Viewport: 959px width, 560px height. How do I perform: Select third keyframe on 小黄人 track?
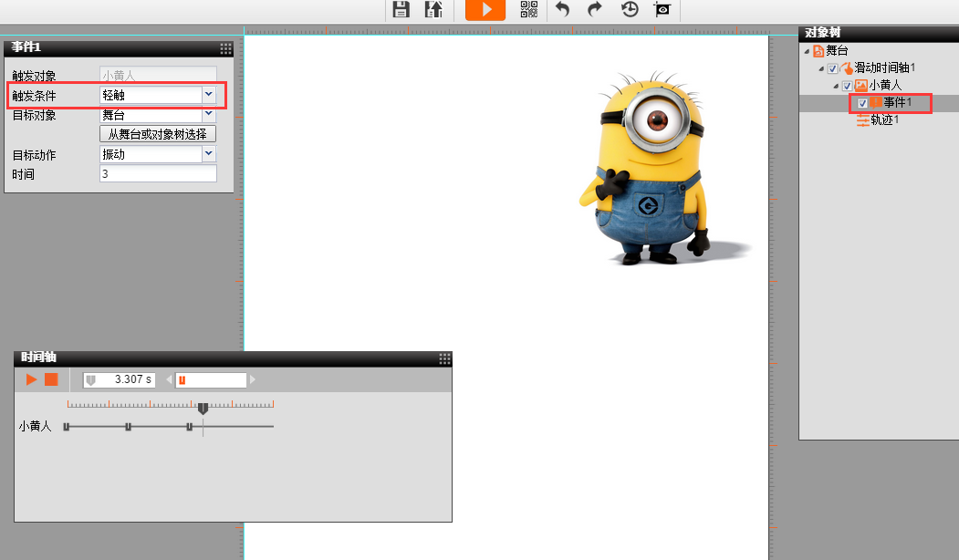[190, 427]
